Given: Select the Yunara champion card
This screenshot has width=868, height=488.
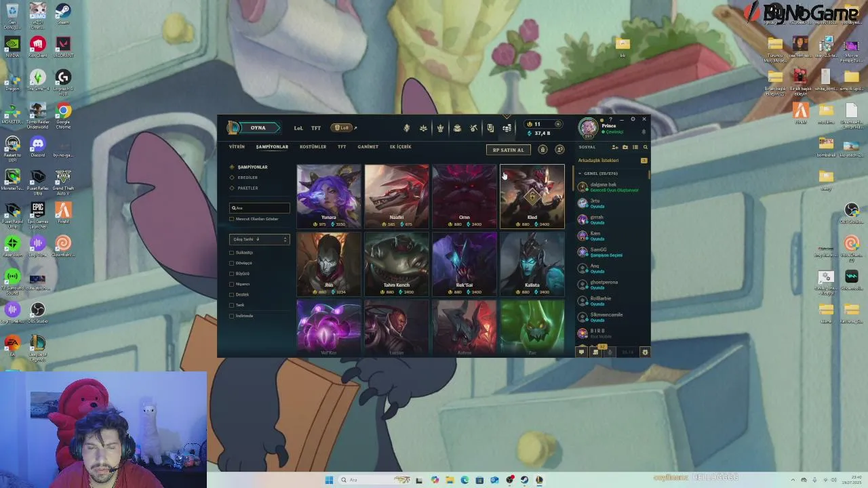Looking at the screenshot, I should coord(329,197).
